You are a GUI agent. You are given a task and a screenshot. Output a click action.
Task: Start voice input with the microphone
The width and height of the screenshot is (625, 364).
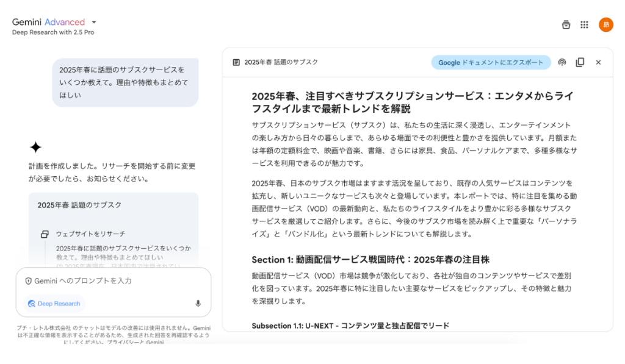(x=198, y=304)
